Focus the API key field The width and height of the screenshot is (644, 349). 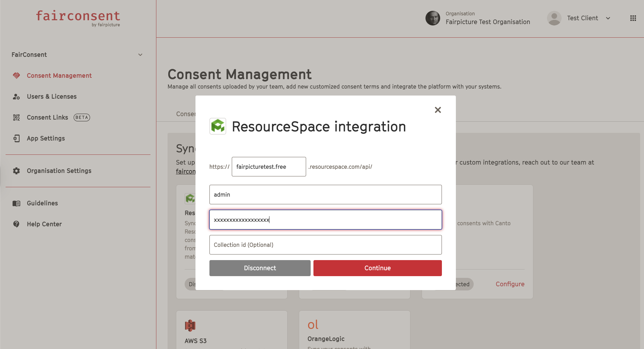[326, 220]
